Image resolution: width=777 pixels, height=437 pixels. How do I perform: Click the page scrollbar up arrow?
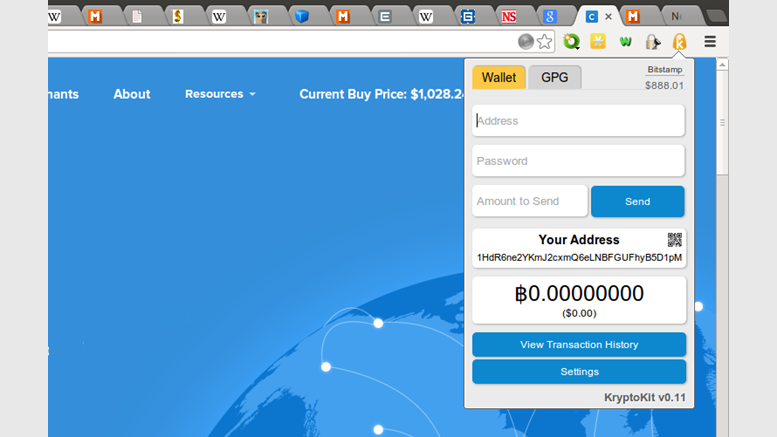722,65
